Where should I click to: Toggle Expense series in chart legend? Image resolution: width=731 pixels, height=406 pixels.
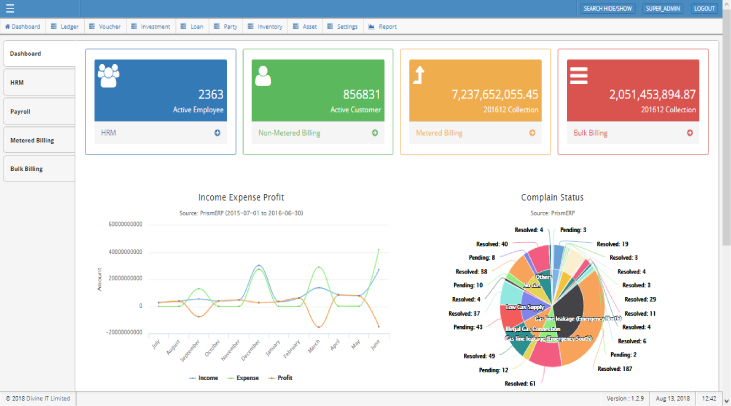[x=243, y=379]
